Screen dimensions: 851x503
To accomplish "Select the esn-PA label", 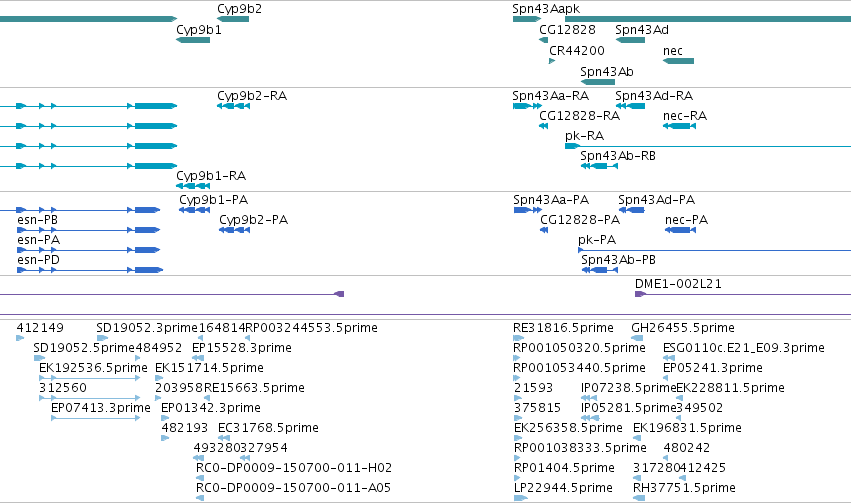I will pyautogui.click(x=39, y=240).
